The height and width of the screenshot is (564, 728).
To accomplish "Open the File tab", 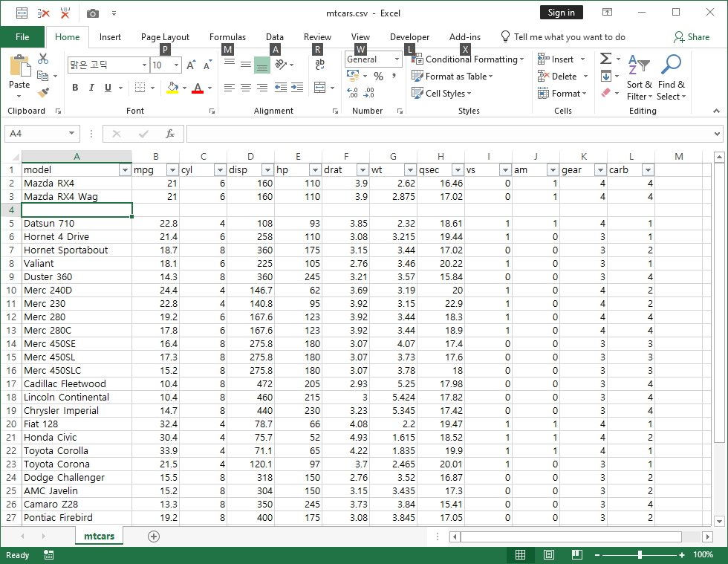I will click(22, 37).
